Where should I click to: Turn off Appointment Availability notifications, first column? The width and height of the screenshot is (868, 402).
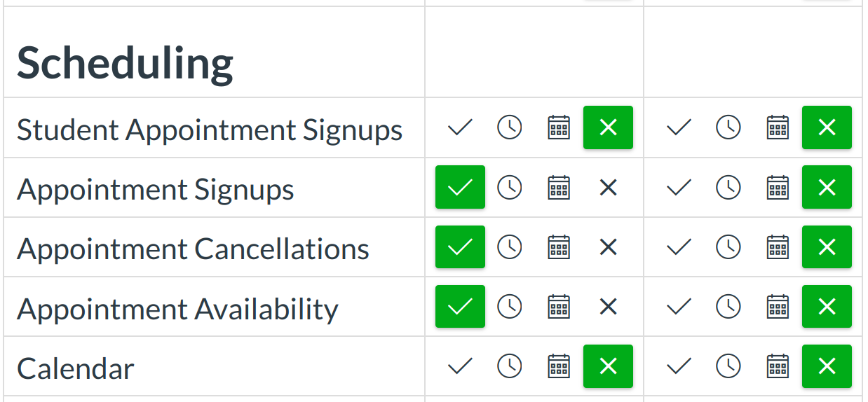point(608,306)
